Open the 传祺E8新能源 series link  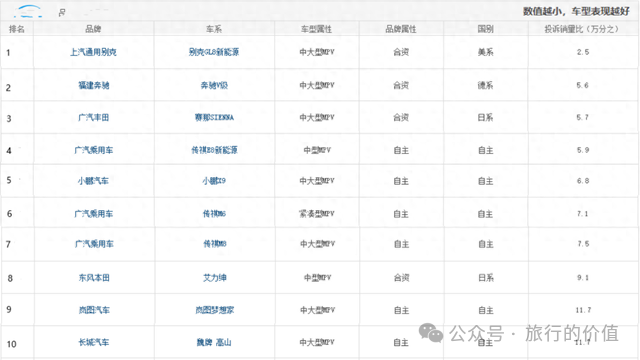point(214,150)
